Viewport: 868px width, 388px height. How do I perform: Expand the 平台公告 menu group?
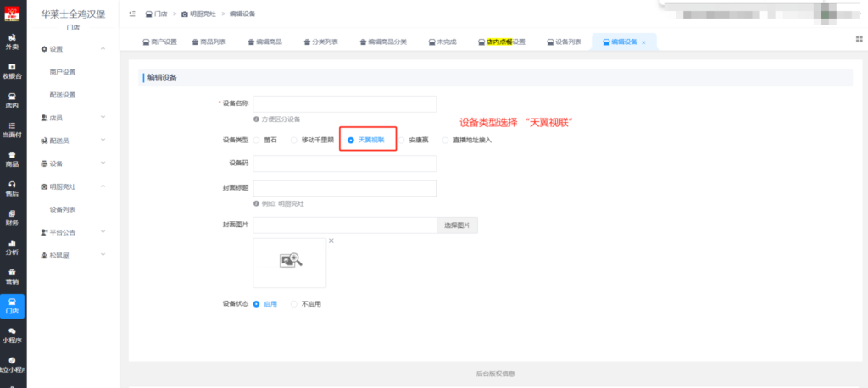tap(75, 232)
